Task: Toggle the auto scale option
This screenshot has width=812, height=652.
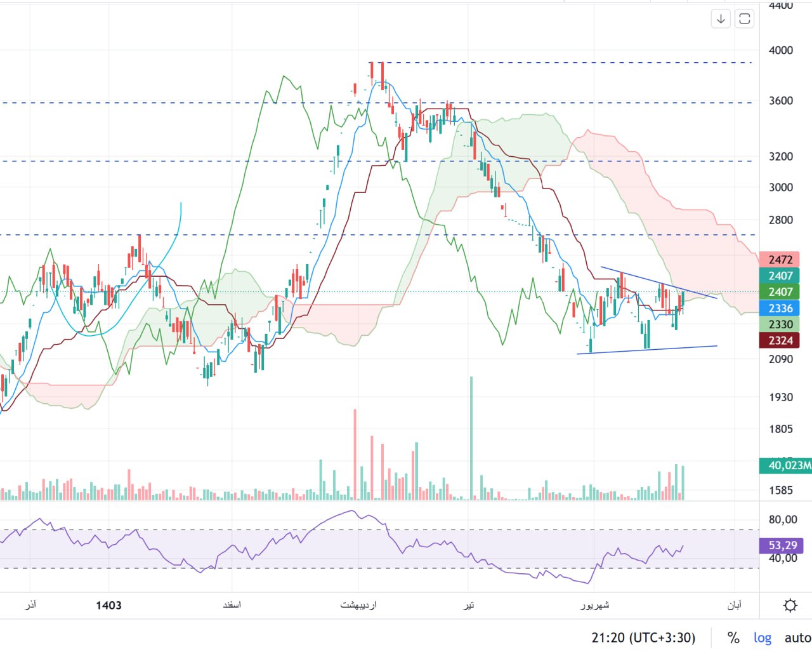Action: coord(797,637)
